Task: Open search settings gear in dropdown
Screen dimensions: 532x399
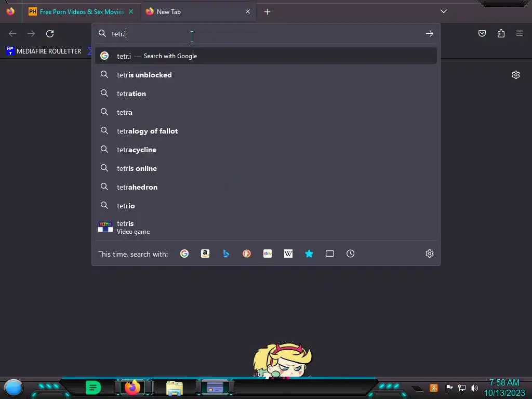Action: (x=430, y=254)
